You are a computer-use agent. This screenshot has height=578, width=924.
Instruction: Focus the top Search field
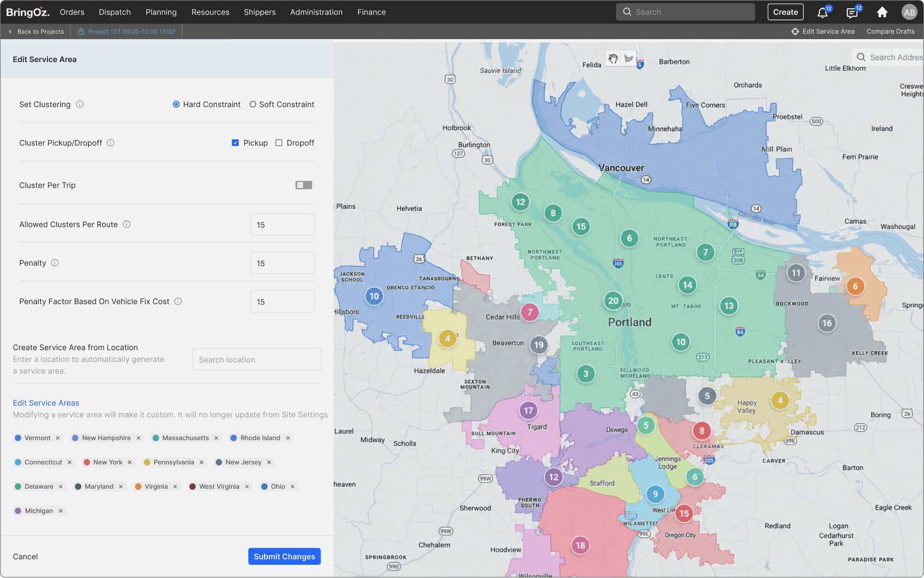(685, 12)
